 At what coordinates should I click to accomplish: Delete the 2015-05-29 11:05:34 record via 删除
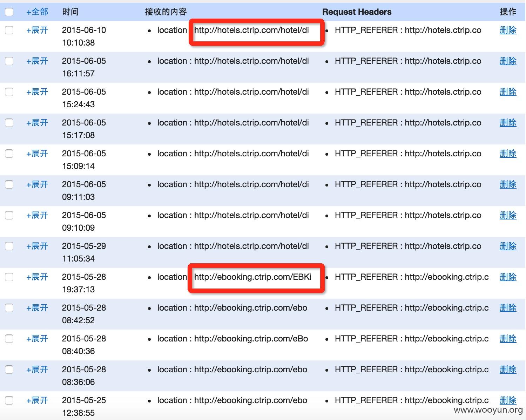pyautogui.click(x=508, y=246)
